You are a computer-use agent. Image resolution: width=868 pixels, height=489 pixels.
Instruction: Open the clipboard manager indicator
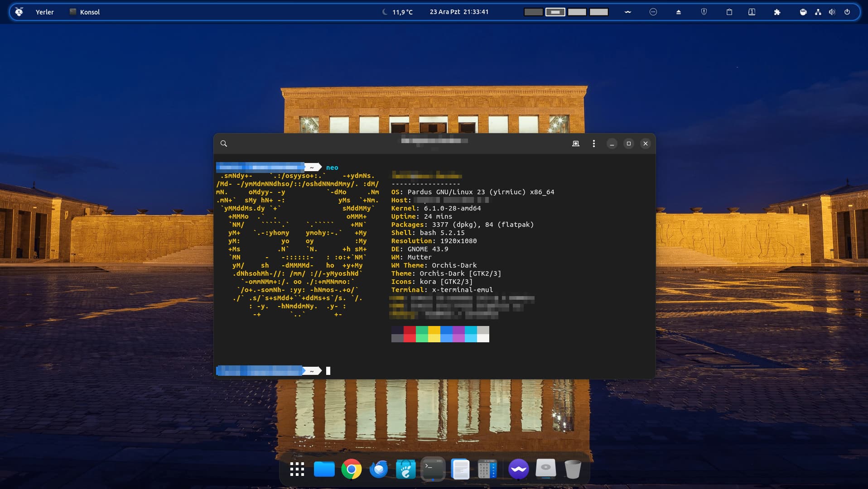(x=729, y=12)
